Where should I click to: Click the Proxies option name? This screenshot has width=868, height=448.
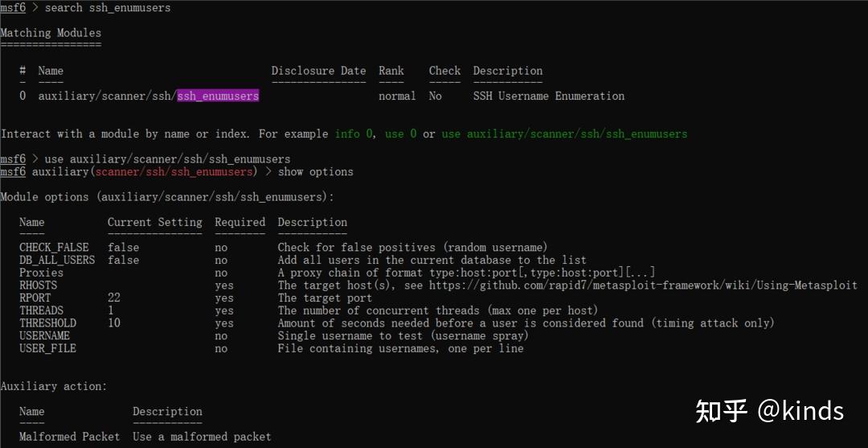coord(42,273)
